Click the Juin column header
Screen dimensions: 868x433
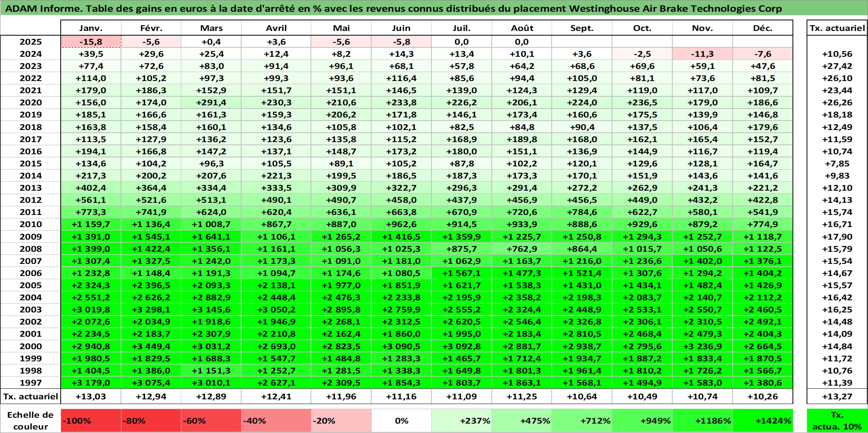[401, 28]
